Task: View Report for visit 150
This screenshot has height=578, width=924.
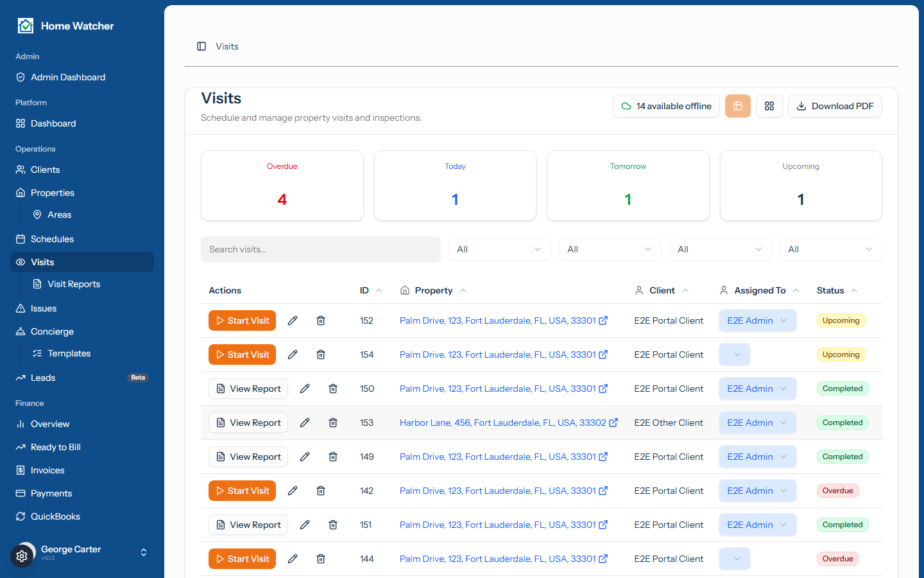Action: [248, 389]
